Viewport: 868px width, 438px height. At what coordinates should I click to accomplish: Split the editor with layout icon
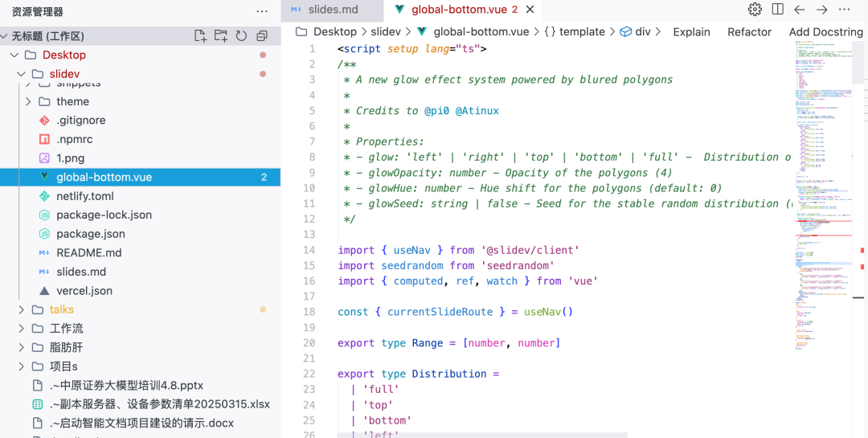(x=778, y=10)
